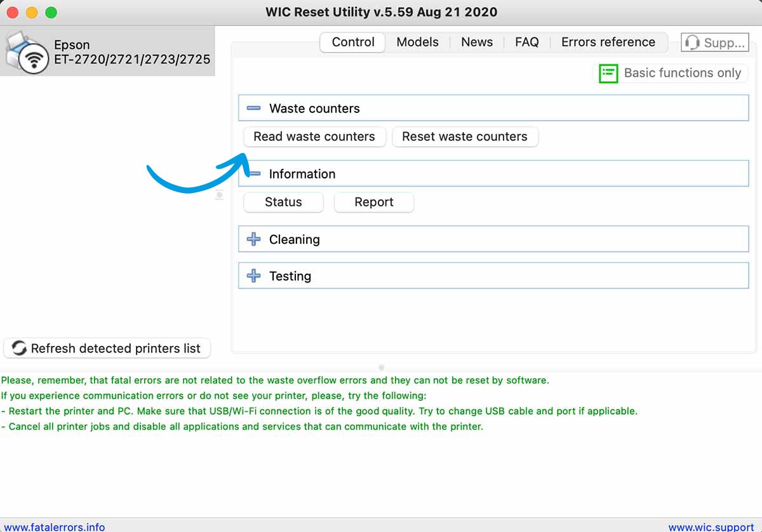Open the www.wic.support link
This screenshot has width=762, height=532.
pyautogui.click(x=711, y=526)
